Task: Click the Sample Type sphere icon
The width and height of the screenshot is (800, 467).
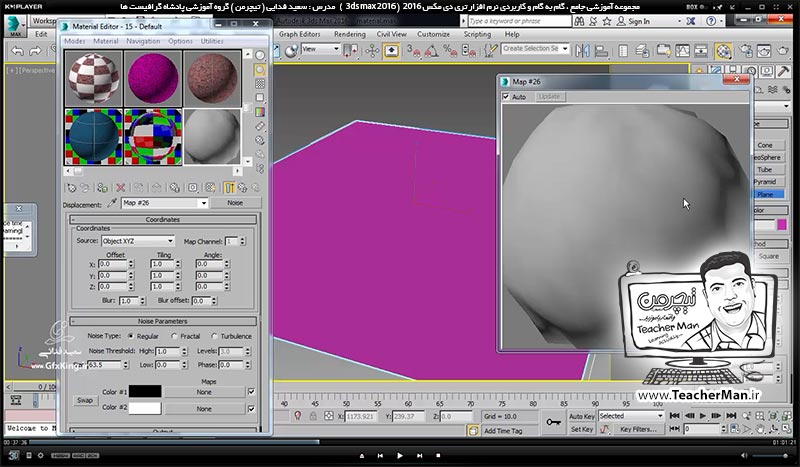Action: [260, 55]
